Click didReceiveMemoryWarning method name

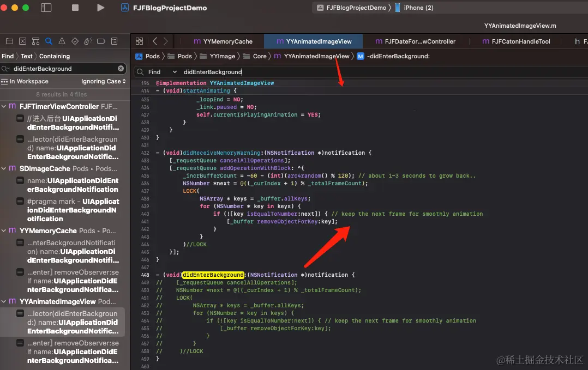[x=221, y=153]
